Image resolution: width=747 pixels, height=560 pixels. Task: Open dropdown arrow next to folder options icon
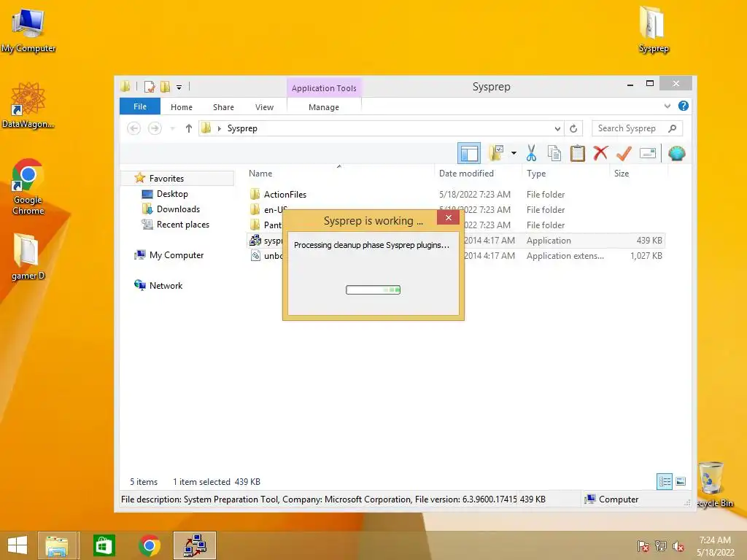[x=514, y=153]
